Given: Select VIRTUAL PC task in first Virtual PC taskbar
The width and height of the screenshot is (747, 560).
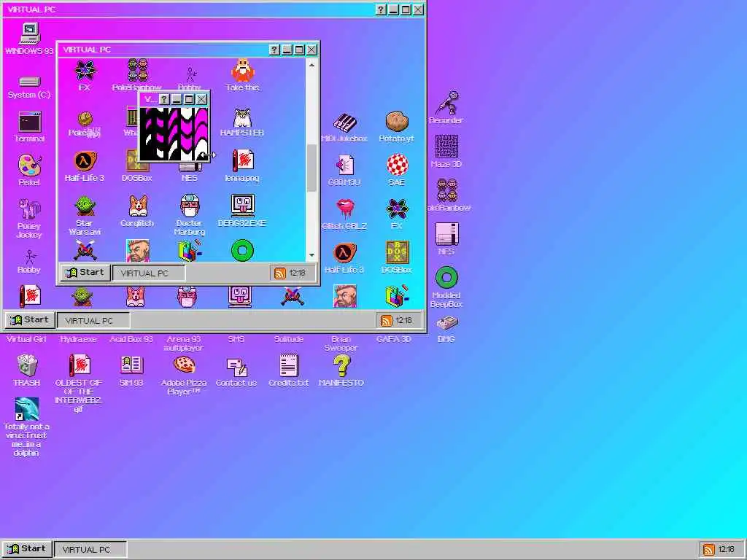Looking at the screenshot, I should [x=93, y=321].
